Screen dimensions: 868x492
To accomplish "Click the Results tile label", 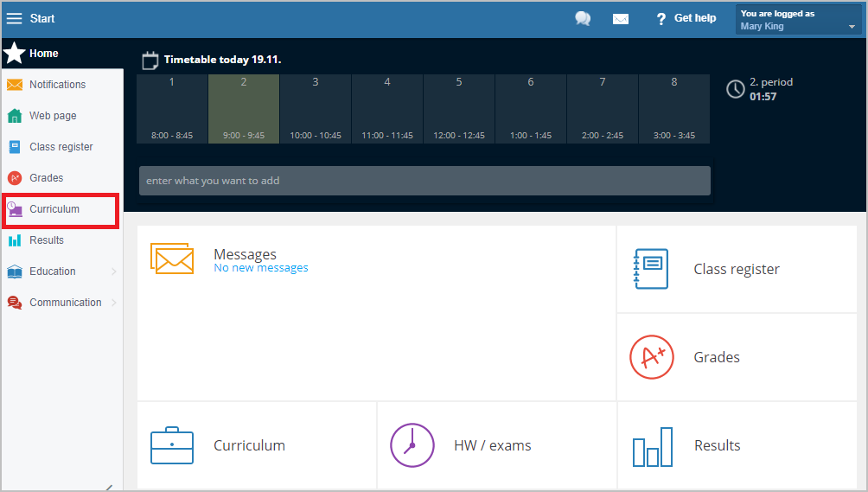I will pyautogui.click(x=717, y=445).
